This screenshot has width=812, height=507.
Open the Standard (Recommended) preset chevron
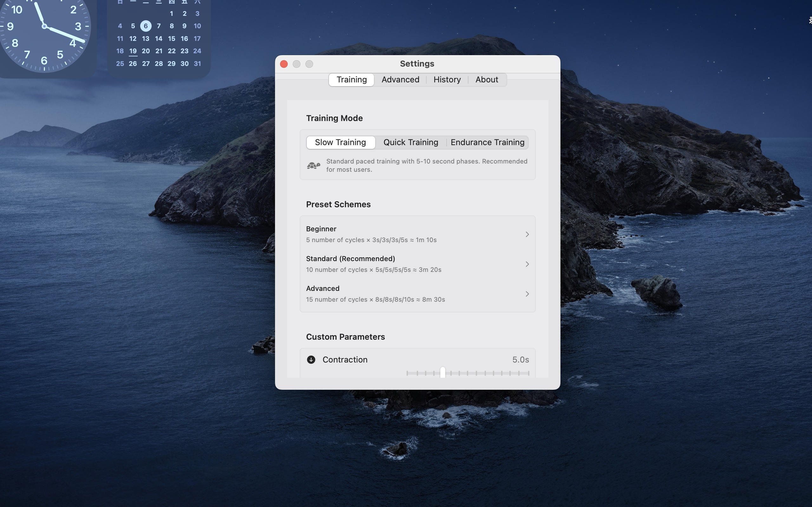click(527, 264)
